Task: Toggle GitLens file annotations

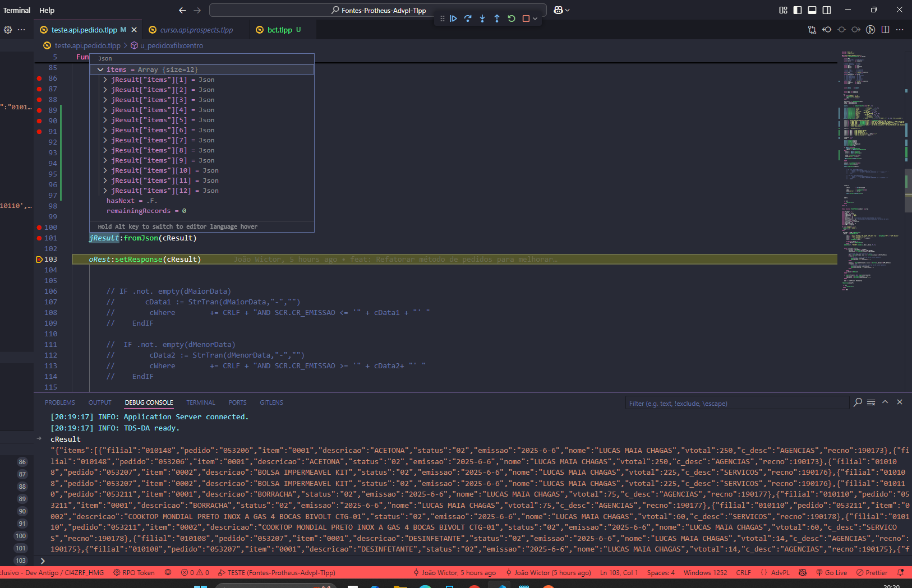Action: coord(870,30)
